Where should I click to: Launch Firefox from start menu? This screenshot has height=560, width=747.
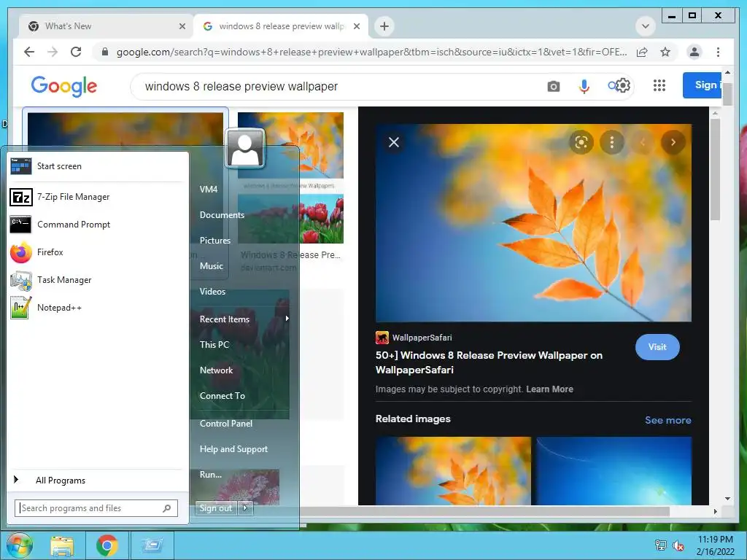pyautogui.click(x=98, y=252)
